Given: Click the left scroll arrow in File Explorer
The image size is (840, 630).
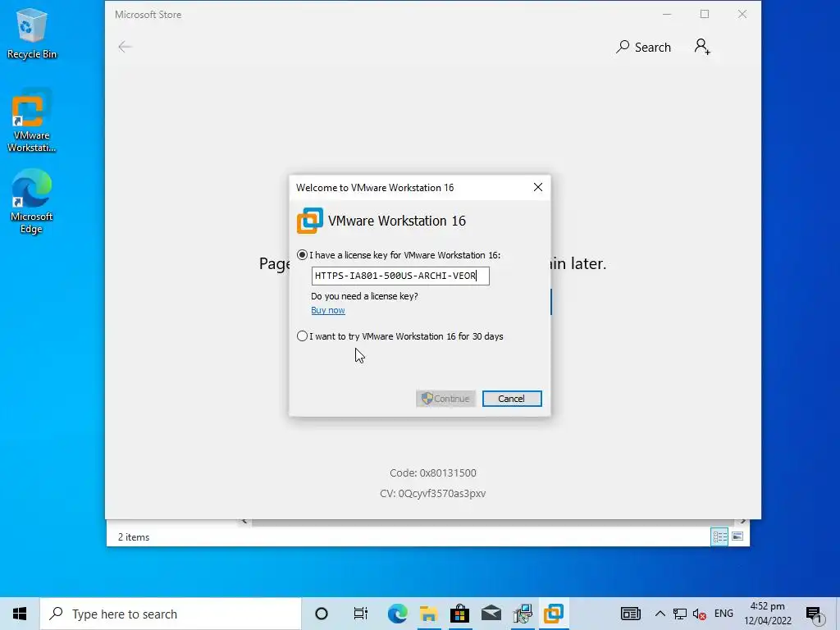Looking at the screenshot, I should coord(244,521).
